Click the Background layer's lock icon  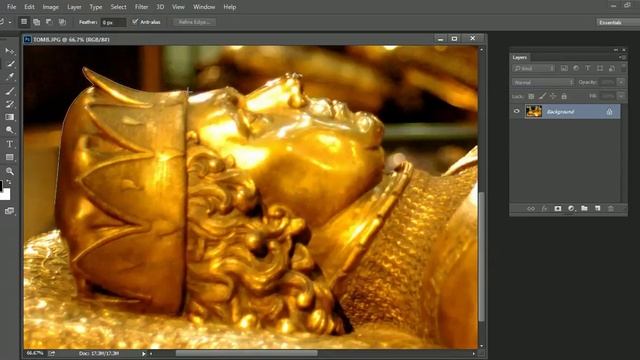(609, 112)
